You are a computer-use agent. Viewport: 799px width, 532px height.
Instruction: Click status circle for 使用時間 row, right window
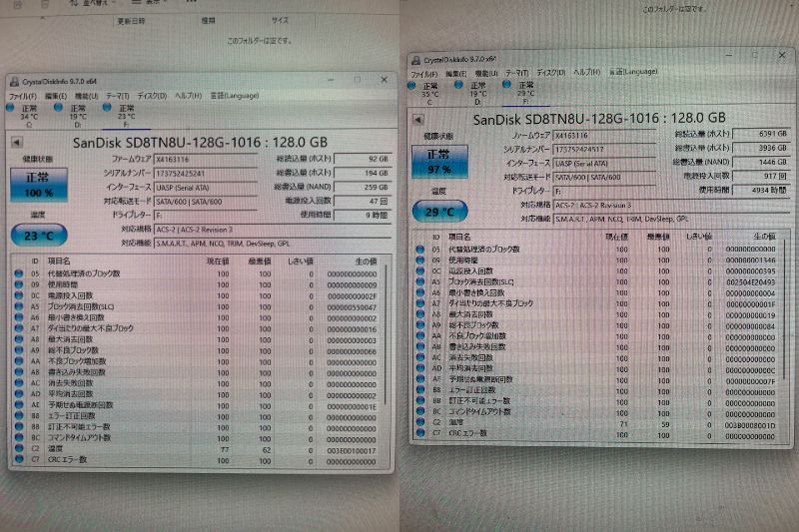pos(419,261)
